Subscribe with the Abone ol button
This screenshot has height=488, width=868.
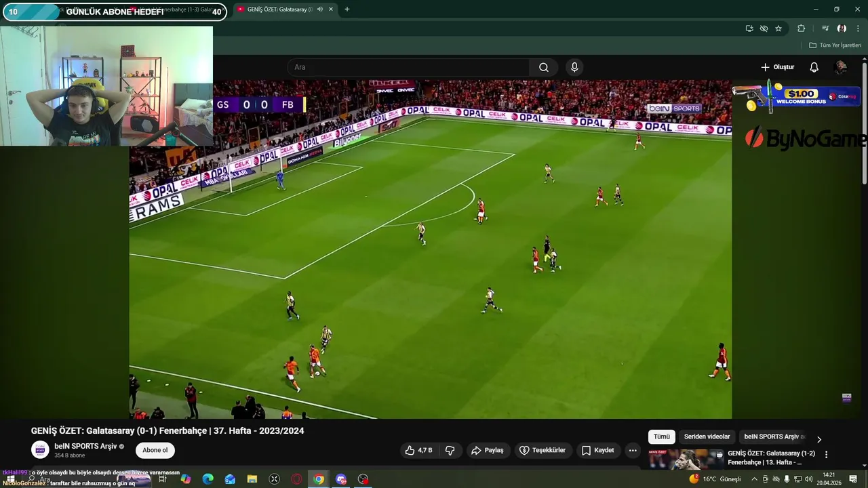(155, 450)
